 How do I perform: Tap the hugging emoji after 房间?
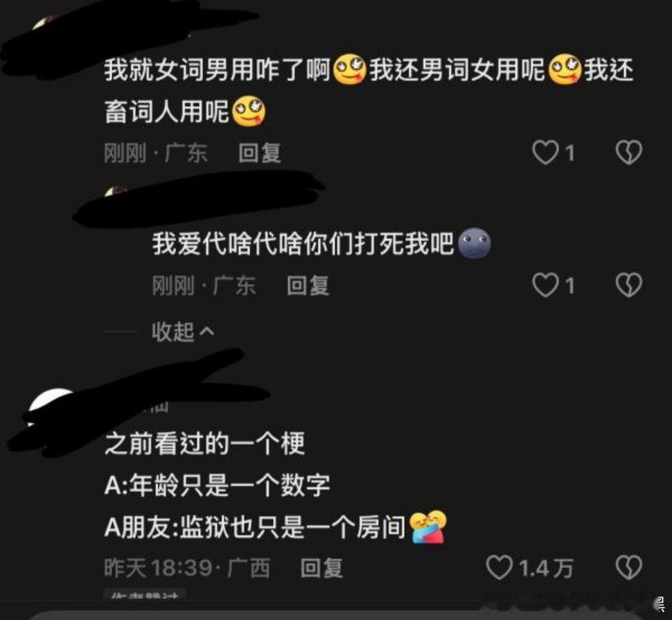(x=427, y=527)
